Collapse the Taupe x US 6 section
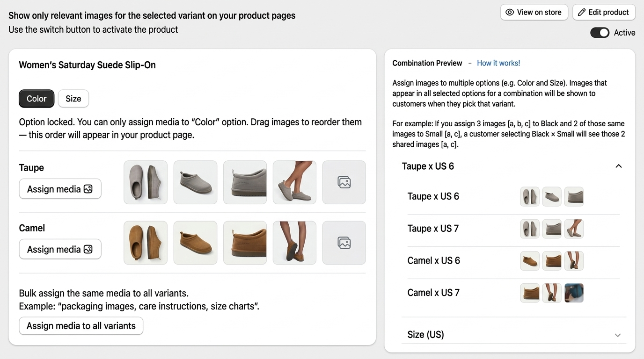The image size is (644, 359). [618, 166]
